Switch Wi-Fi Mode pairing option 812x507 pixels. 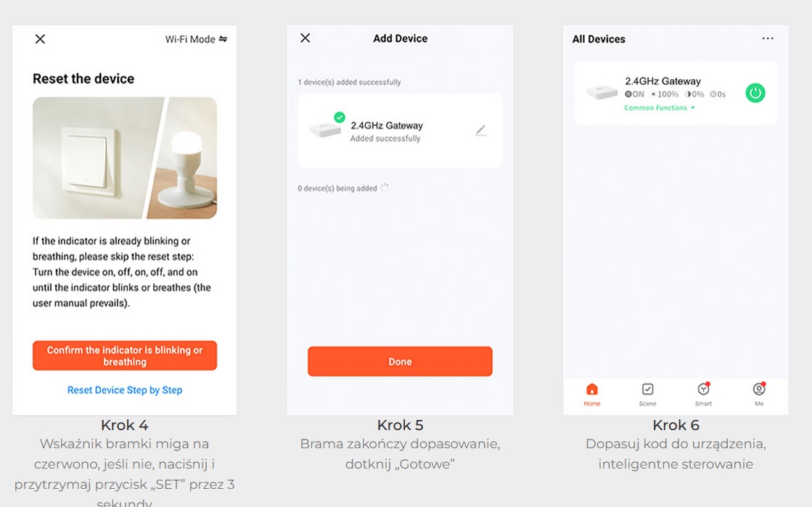(x=196, y=39)
